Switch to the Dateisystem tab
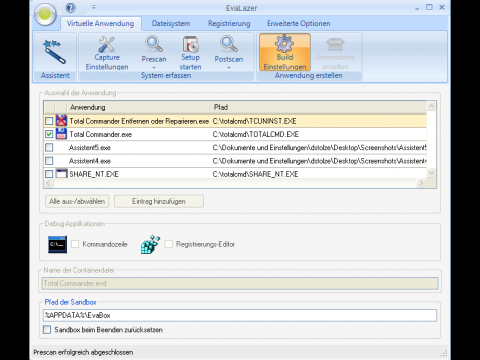 [x=171, y=24]
